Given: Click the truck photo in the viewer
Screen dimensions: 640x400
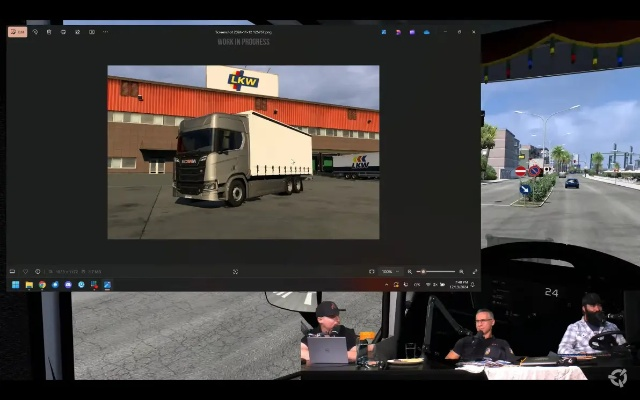Looking at the screenshot, I should 243,152.
